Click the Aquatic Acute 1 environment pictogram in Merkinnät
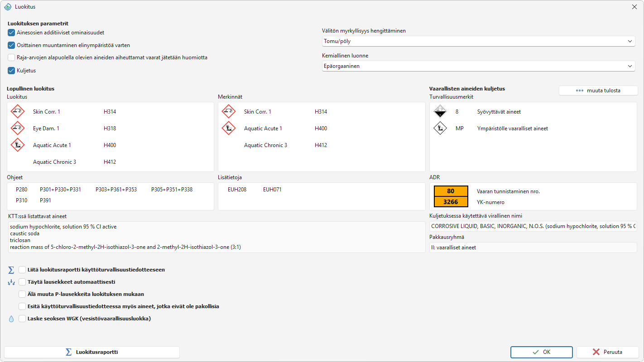644x362 pixels. [228, 128]
